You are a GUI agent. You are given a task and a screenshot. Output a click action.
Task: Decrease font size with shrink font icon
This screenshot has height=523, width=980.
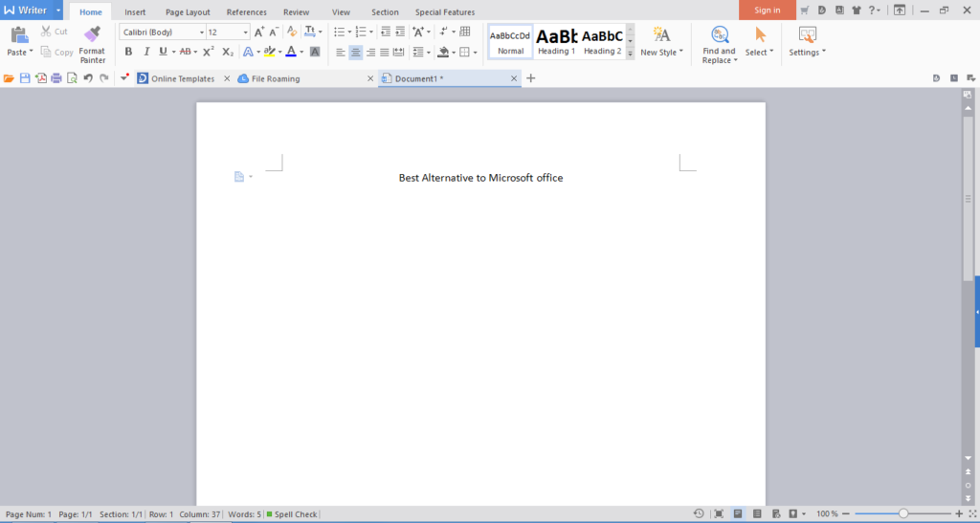[x=274, y=32]
